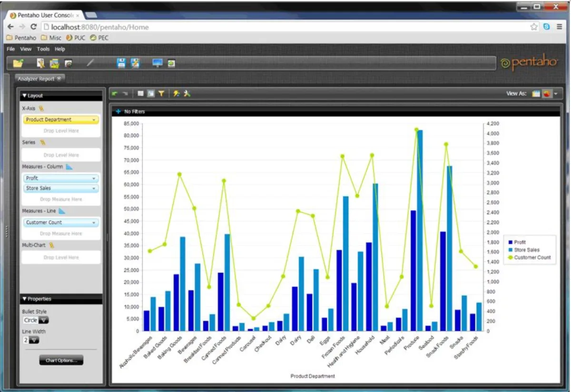The width and height of the screenshot is (571, 392).
Task: Open file via the folder toolbar icon
Action: tap(18, 63)
